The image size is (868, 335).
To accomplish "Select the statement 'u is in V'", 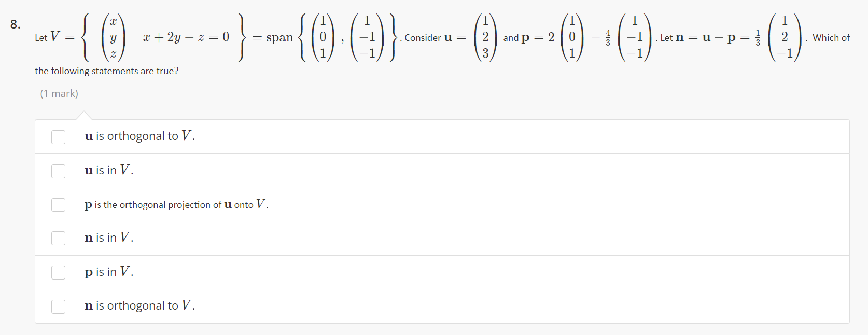I will click(108, 170).
